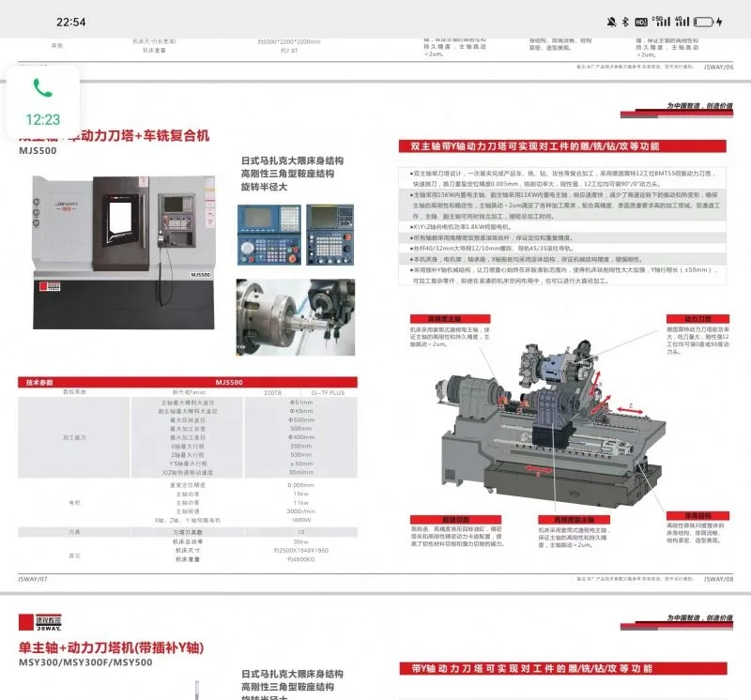Tap the JSWAY/08 page footer
The image size is (751, 700).
[x=718, y=579]
